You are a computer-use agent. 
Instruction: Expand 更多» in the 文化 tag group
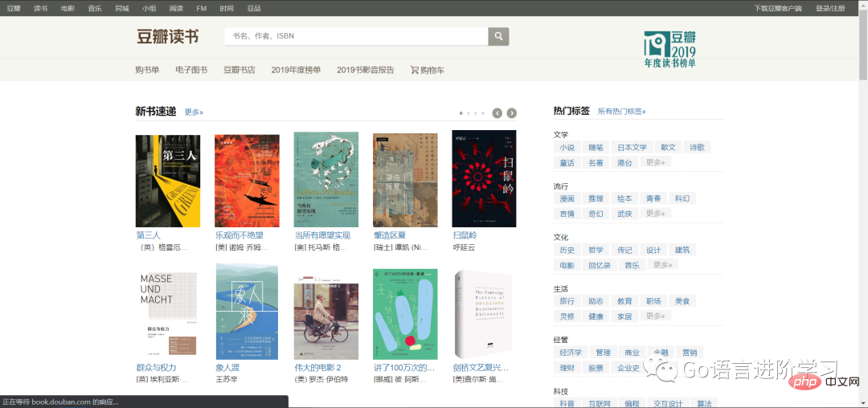pos(662,265)
